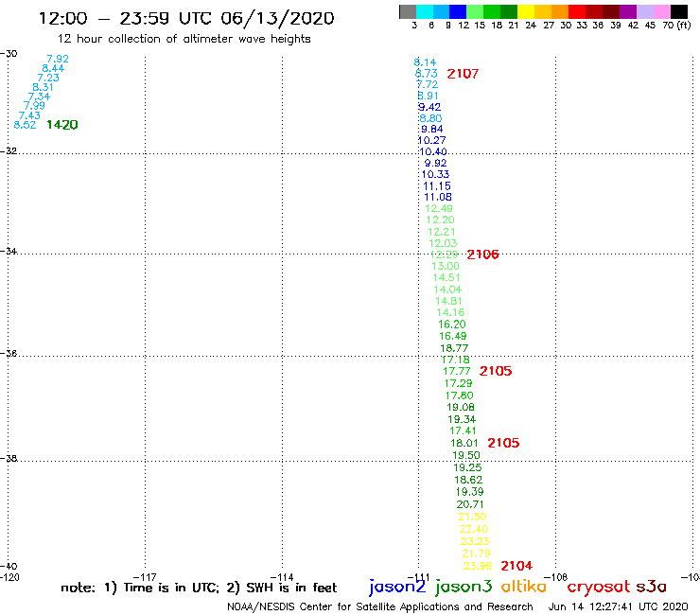
Task: Select the wave height 8.52
Action: 25,125
